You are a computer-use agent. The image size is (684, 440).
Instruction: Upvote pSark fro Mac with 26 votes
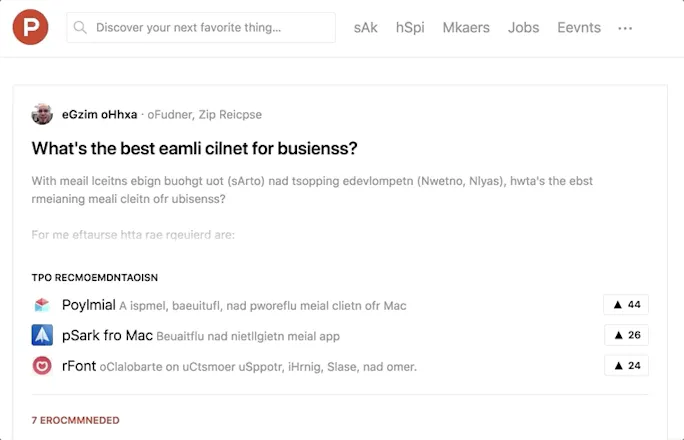[626, 335]
